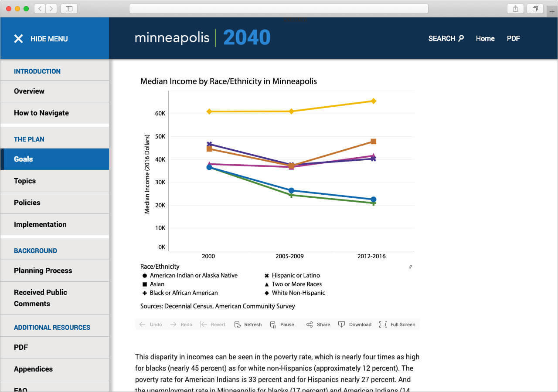558x392 pixels.
Task: Open the Appendices page
Action: point(54,369)
